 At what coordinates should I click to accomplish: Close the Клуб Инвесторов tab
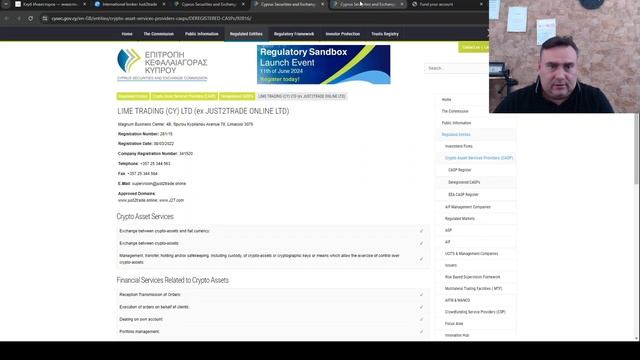[84, 4]
